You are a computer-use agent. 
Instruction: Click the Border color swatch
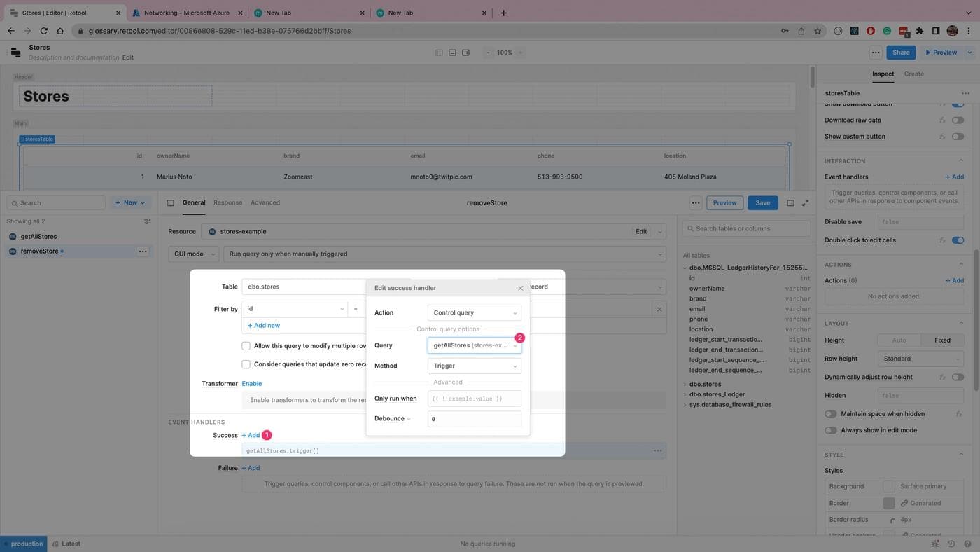pyautogui.click(x=888, y=504)
